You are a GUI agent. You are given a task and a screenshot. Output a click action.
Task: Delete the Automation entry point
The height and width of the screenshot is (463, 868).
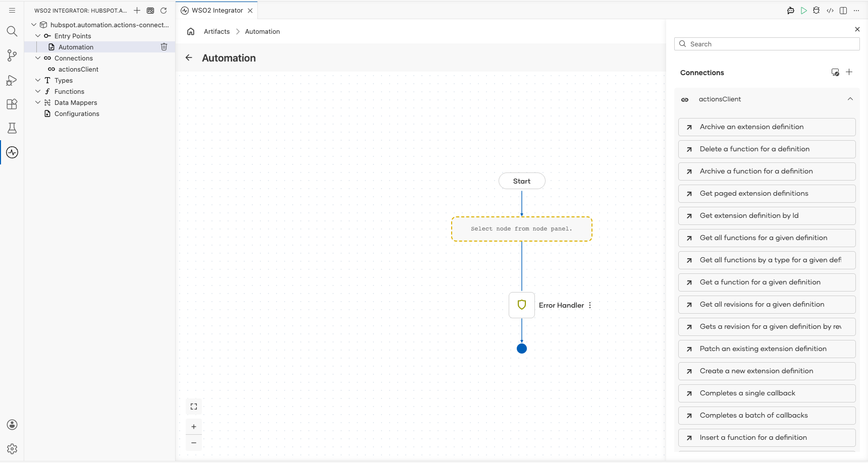click(164, 47)
